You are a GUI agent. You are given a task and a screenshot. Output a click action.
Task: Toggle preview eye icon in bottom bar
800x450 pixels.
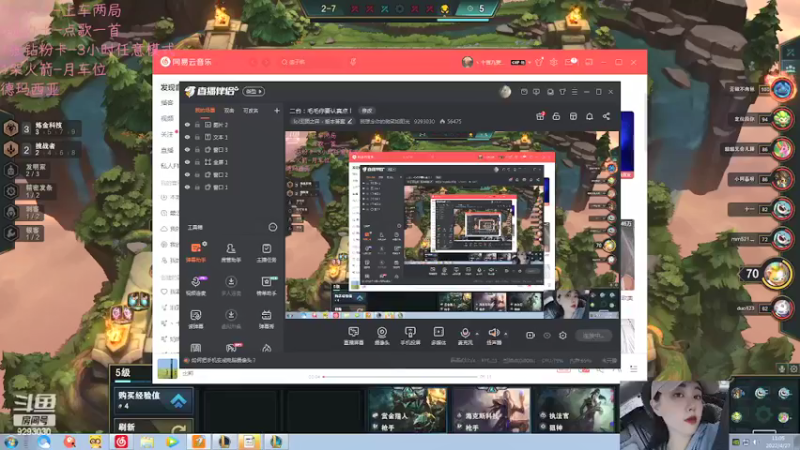[547, 335]
